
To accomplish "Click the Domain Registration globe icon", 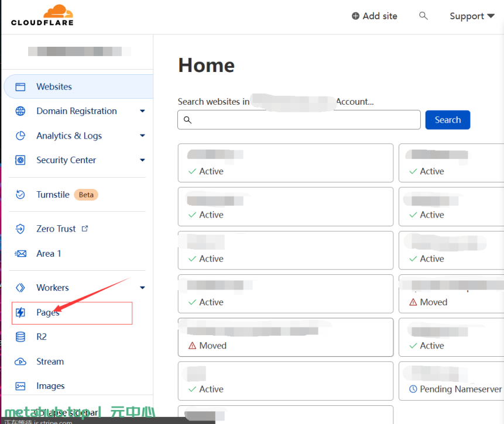I will pyautogui.click(x=20, y=111).
